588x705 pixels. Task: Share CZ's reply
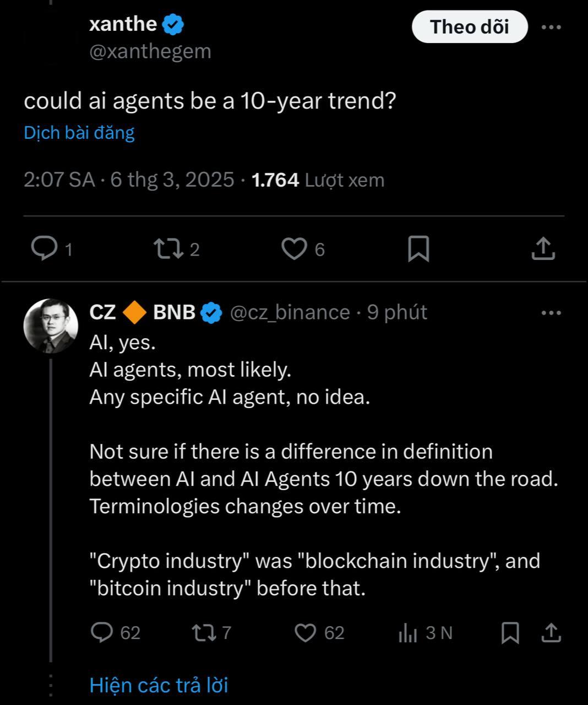551,632
